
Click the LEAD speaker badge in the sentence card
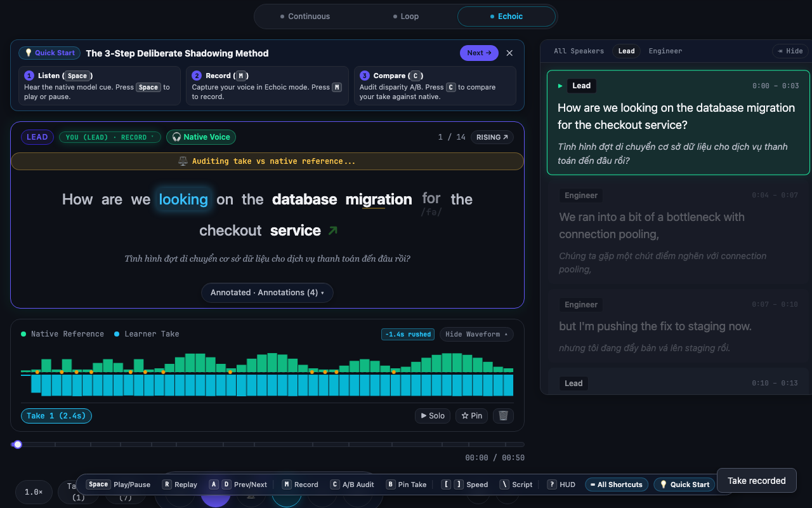37,137
